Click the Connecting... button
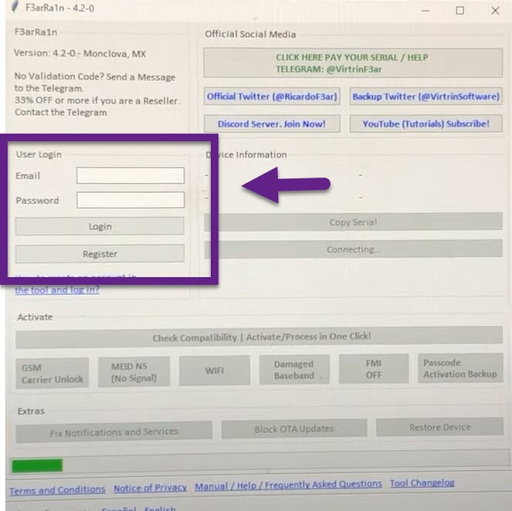Screen dimensions: 512x511 [353, 249]
